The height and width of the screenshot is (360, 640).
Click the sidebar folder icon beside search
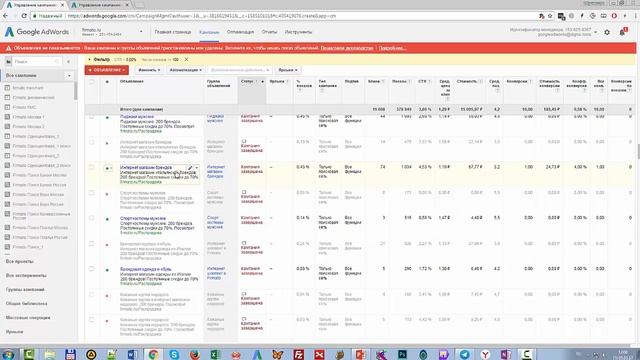pyautogui.click(x=8, y=62)
